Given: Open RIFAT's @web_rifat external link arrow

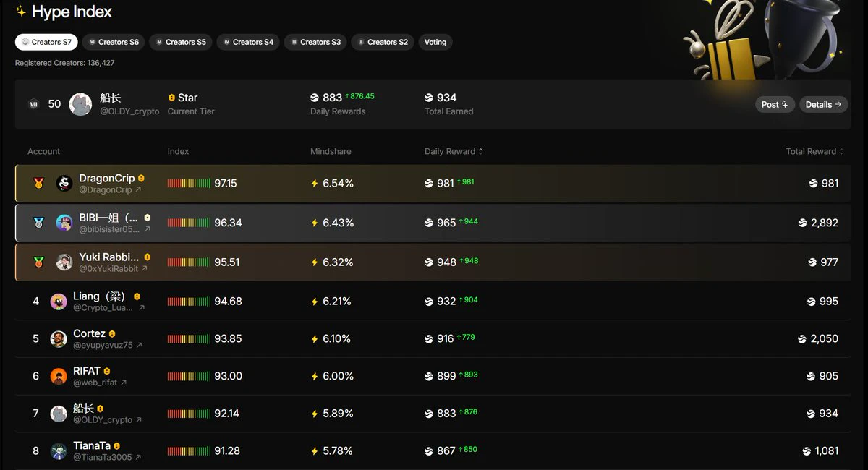Looking at the screenshot, I should (124, 383).
